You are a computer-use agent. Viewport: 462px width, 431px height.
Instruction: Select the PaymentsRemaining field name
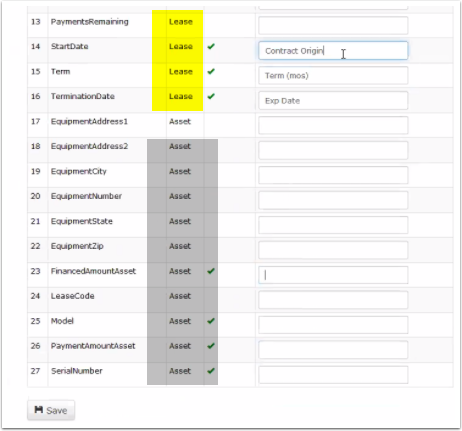pos(89,22)
